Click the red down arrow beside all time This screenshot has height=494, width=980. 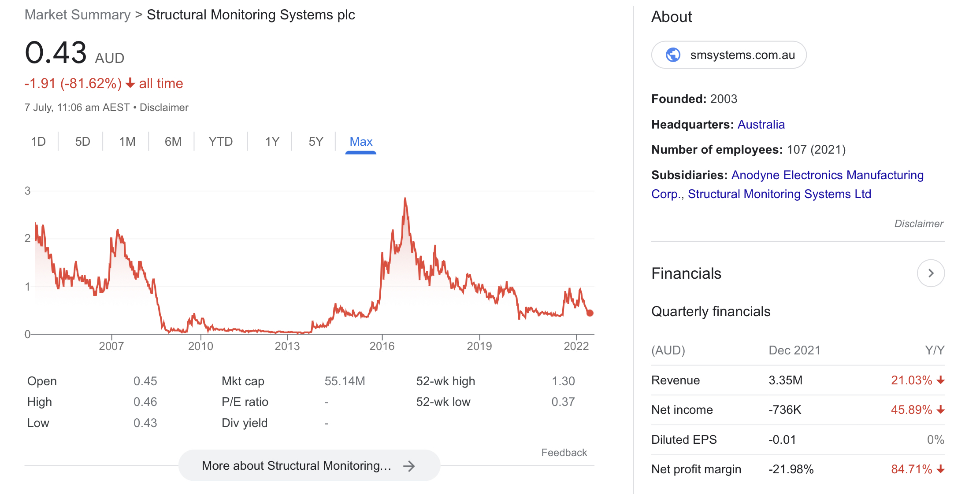(x=130, y=83)
